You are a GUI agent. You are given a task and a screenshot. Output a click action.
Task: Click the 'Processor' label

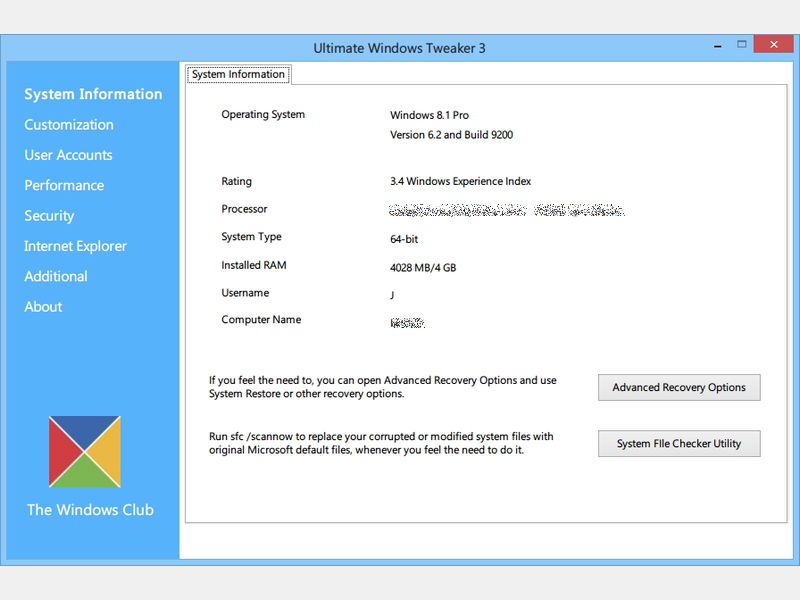pos(244,209)
